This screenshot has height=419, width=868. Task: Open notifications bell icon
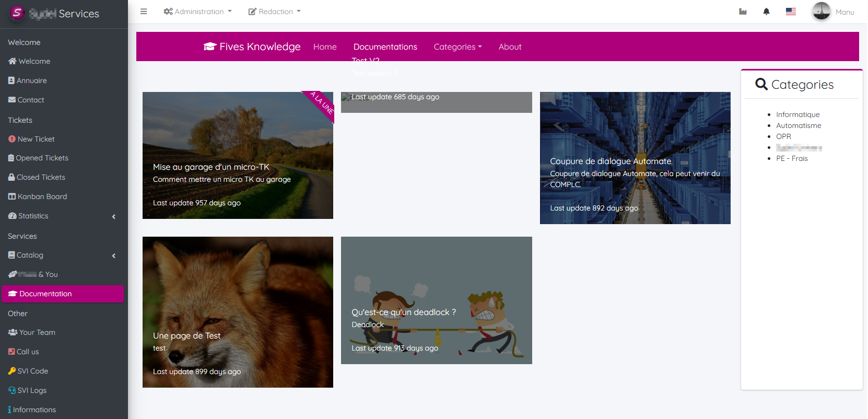766,11
